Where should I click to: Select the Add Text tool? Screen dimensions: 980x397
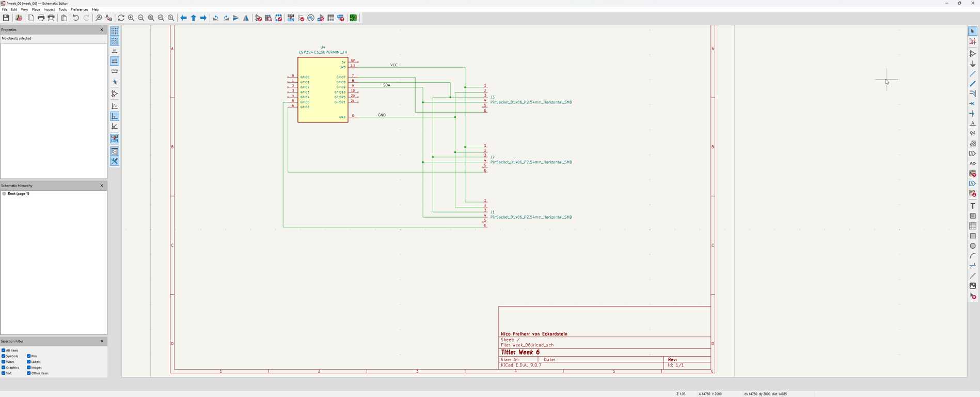point(973,206)
